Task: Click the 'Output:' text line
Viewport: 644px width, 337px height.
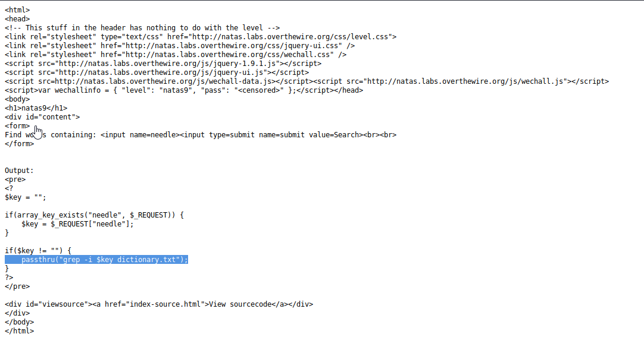Action: pyautogui.click(x=19, y=171)
